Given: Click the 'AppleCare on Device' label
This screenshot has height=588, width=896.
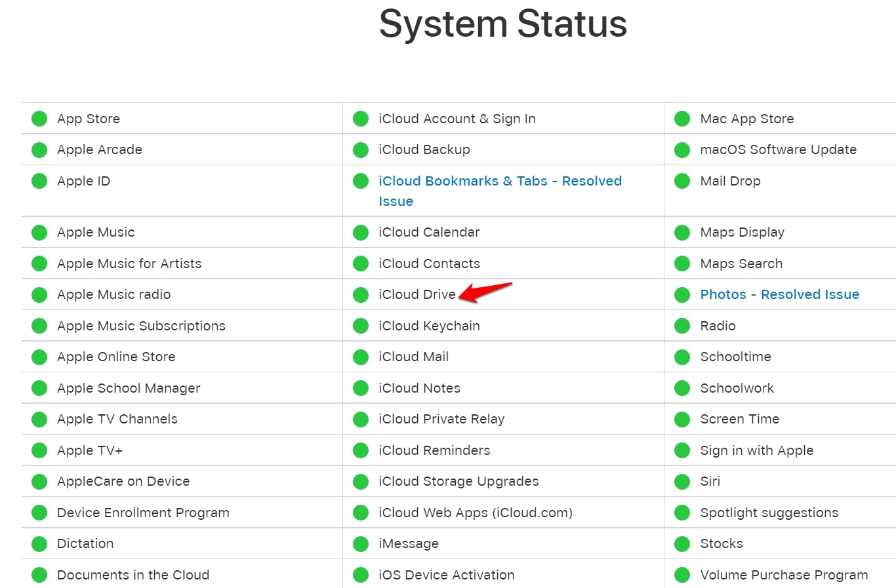Looking at the screenshot, I should (123, 481).
